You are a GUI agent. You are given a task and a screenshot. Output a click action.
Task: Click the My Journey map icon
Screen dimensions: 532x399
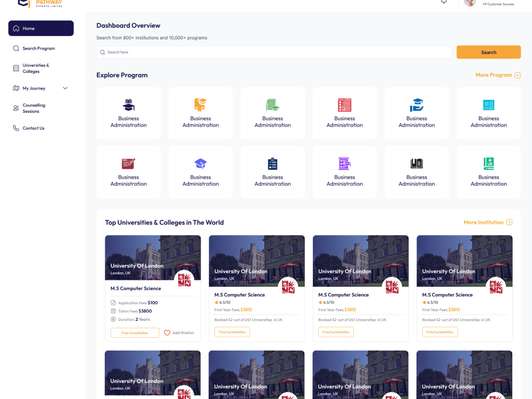(16, 88)
